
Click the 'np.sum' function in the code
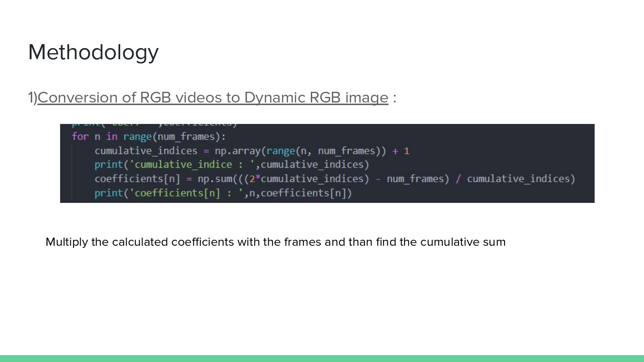tap(215, 178)
